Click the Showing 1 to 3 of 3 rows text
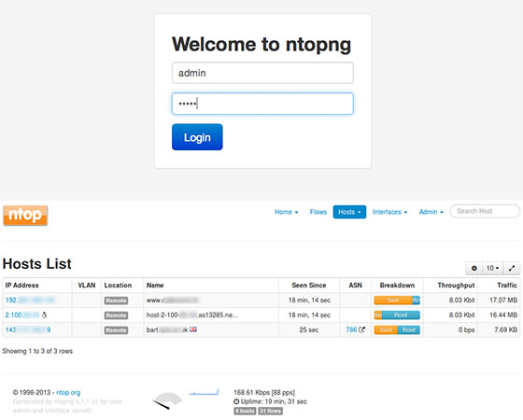 pos(37,351)
